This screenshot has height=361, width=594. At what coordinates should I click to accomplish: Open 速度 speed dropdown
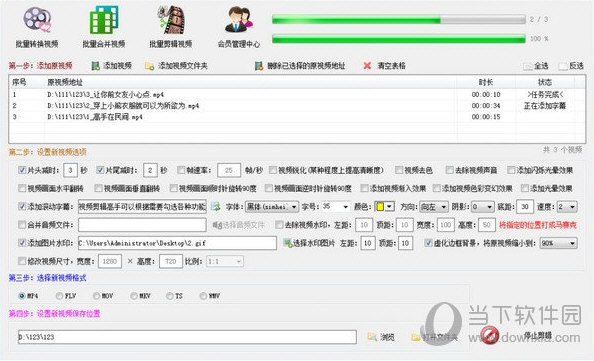(x=567, y=207)
